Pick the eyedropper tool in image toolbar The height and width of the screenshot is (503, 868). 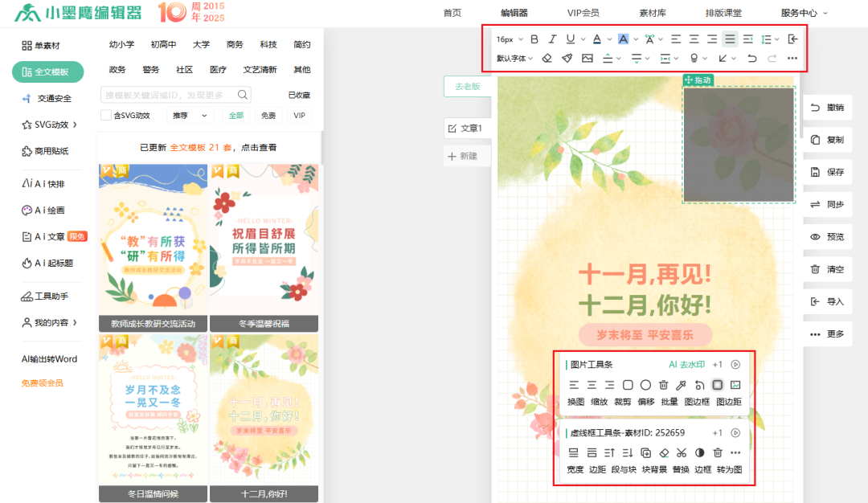pos(681,385)
